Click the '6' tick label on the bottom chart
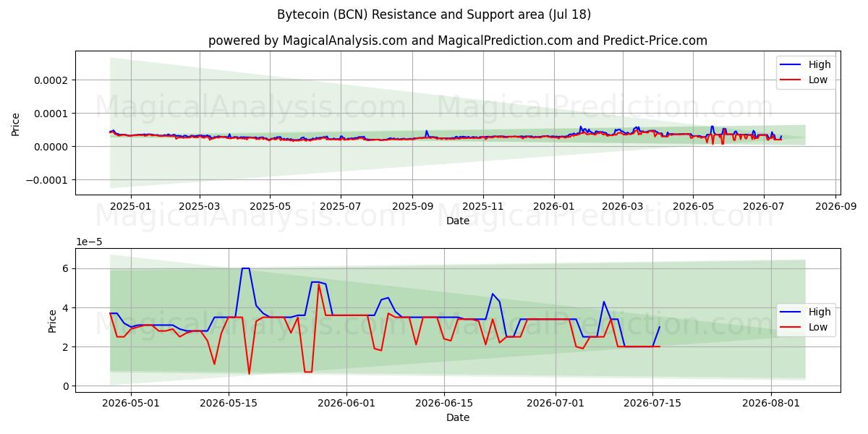This screenshot has width=868, height=434. (65, 268)
